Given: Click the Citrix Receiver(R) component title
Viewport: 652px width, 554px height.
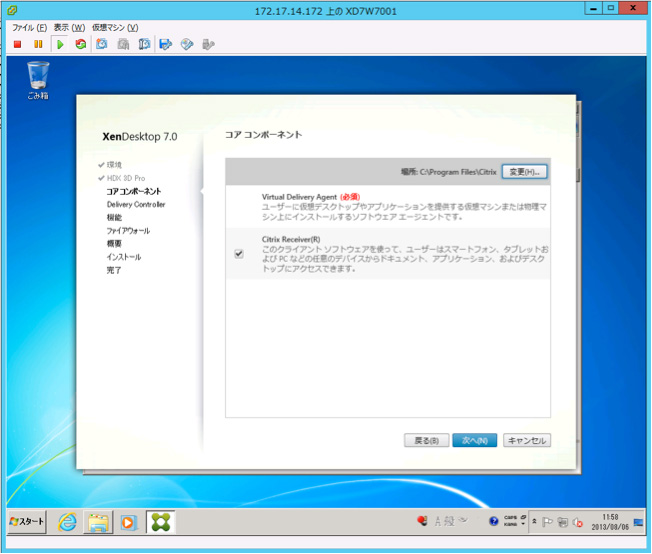Looking at the screenshot, I should pos(291,239).
